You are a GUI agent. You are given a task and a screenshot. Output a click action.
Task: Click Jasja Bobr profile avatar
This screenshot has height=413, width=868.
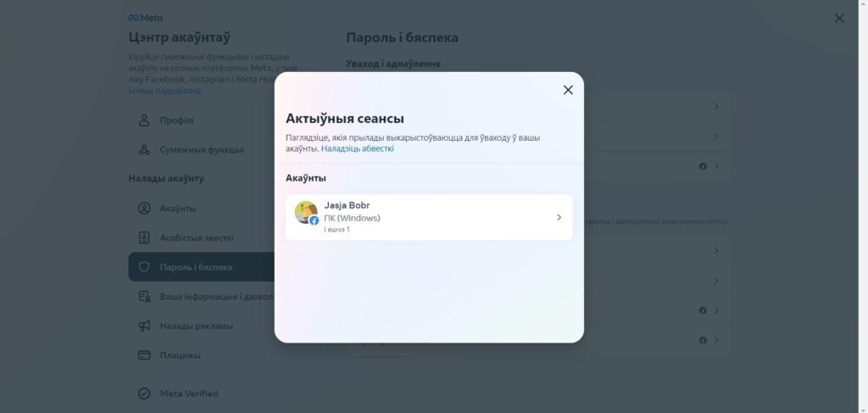305,212
